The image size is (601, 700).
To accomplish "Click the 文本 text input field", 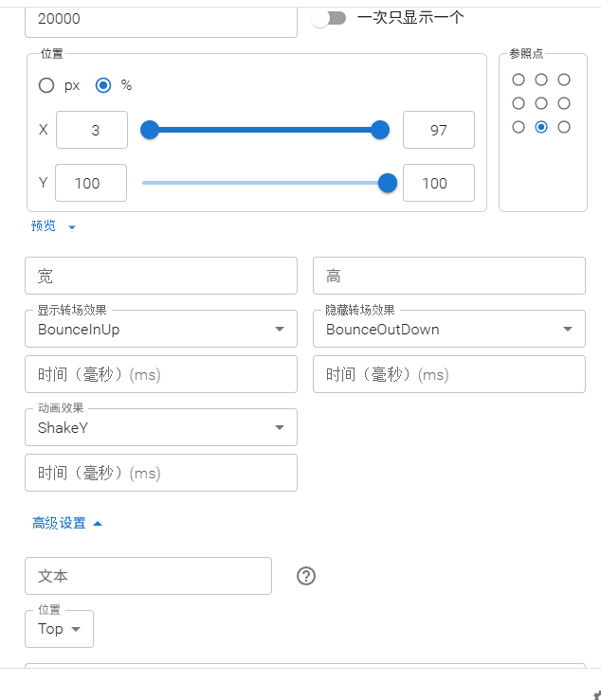I will (x=148, y=576).
